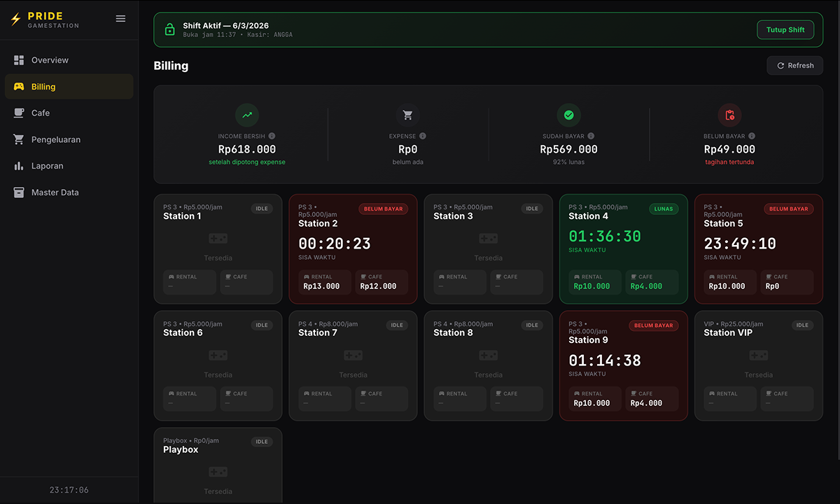The image size is (840, 504).
Task: Click the Playbox card title
Action: click(x=181, y=450)
